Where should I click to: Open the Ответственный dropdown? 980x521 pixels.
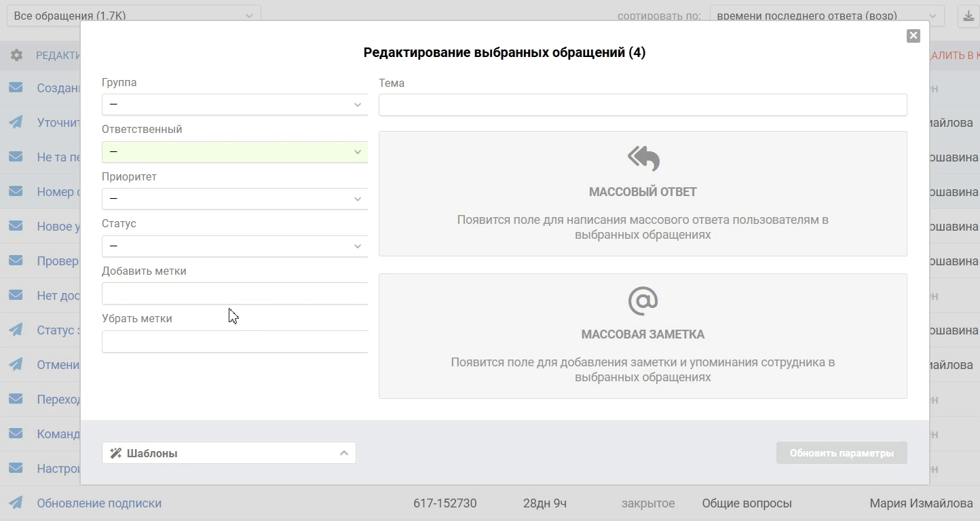pyautogui.click(x=235, y=152)
